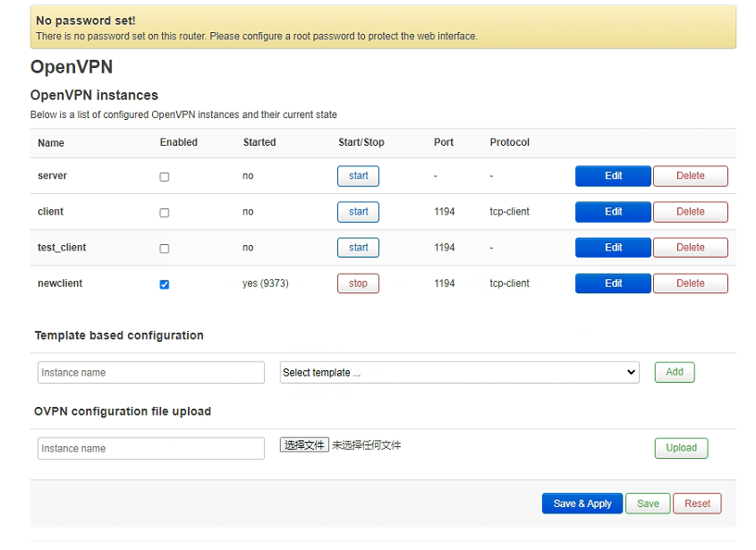Click Save & Apply
Screen dimensions: 756x550
(x=582, y=503)
